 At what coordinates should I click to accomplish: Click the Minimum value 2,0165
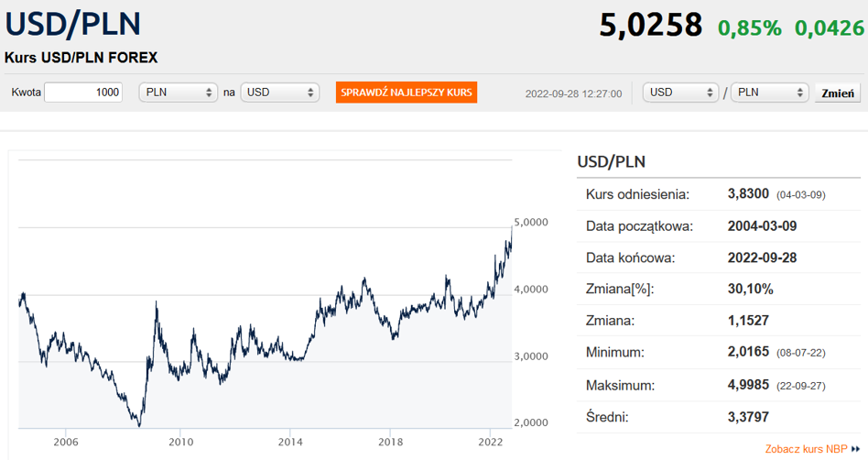[x=749, y=353]
